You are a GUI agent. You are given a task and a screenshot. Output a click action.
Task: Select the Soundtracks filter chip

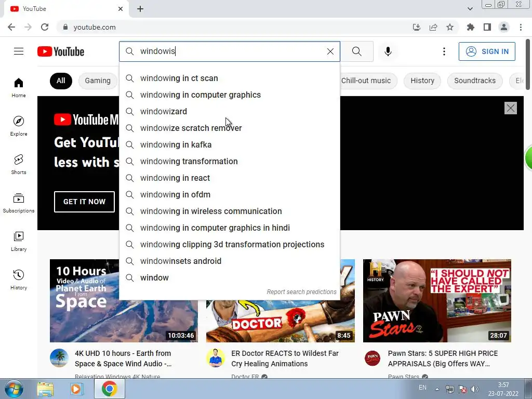tap(475, 81)
